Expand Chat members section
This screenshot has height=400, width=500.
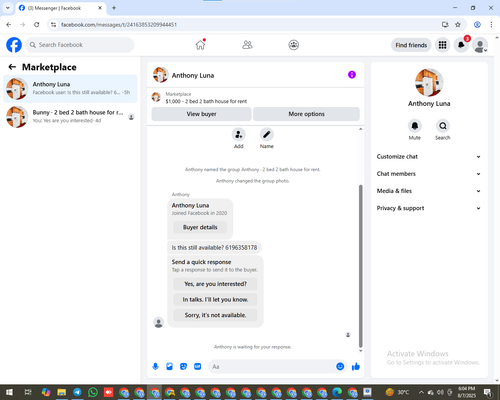pos(429,174)
